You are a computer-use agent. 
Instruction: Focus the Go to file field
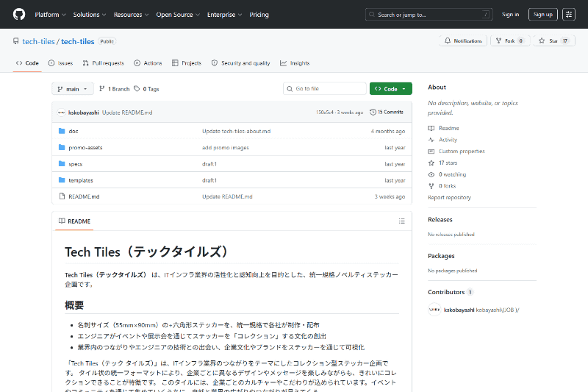tap(325, 88)
